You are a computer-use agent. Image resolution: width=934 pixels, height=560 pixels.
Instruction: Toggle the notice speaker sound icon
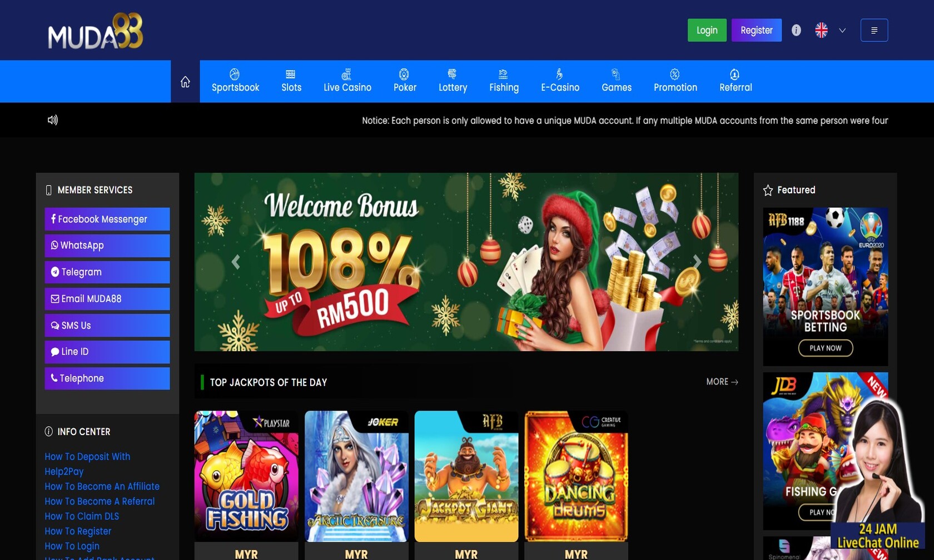(x=53, y=120)
